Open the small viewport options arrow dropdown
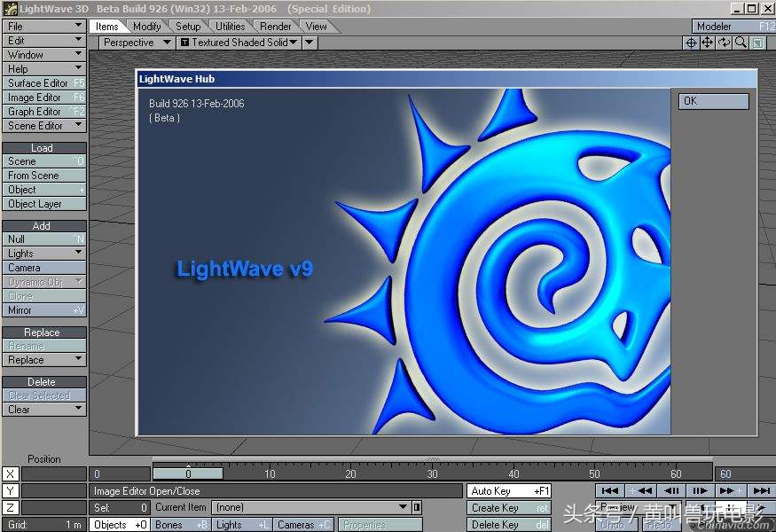 [x=310, y=43]
